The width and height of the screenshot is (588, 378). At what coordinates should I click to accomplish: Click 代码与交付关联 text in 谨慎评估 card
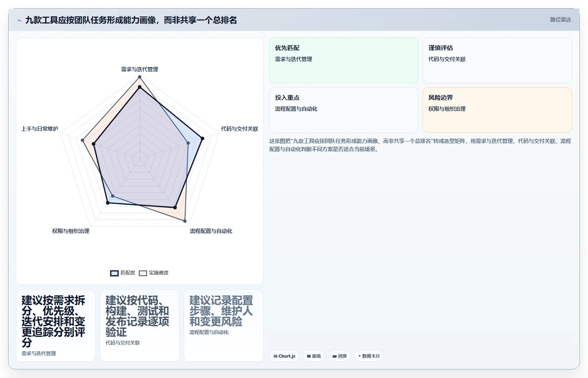[x=447, y=59]
